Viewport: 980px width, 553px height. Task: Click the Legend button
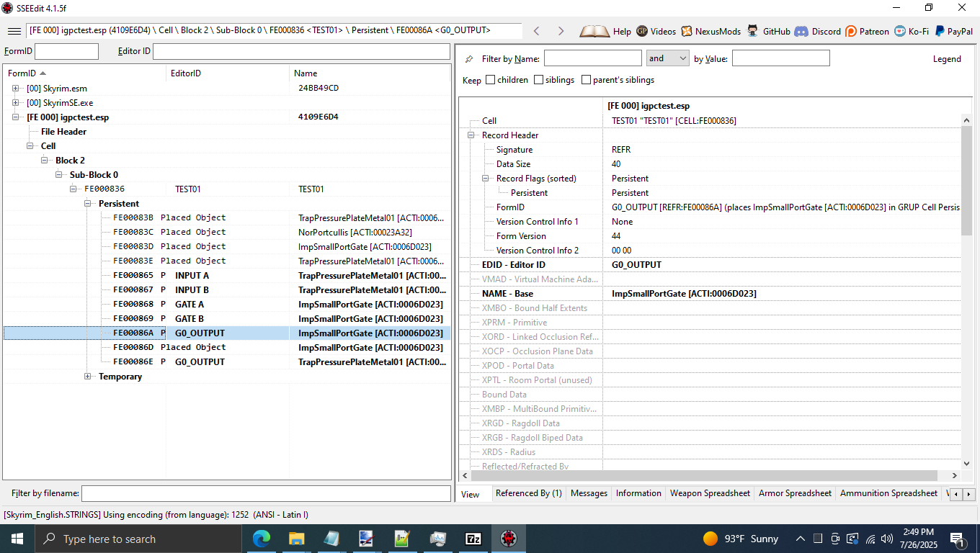[947, 59]
